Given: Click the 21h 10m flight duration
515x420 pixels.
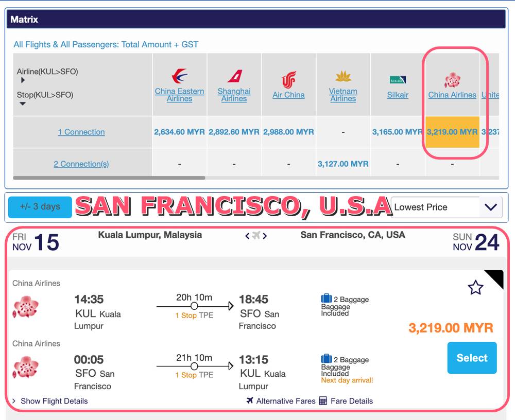Looking at the screenshot, I should pos(194,358).
